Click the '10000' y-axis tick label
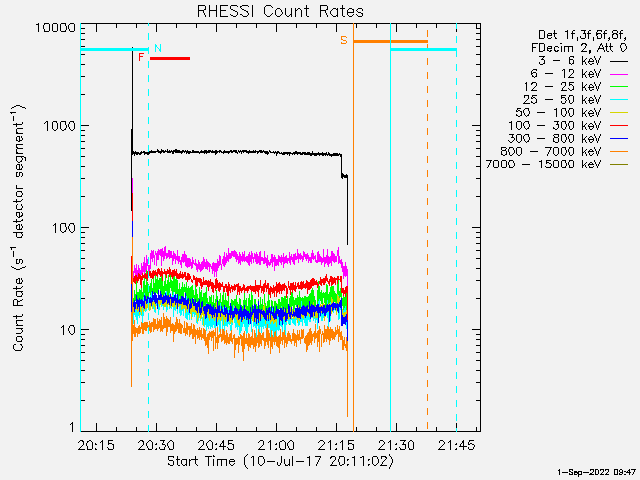Screen dimensions: 640x480 [56, 28]
